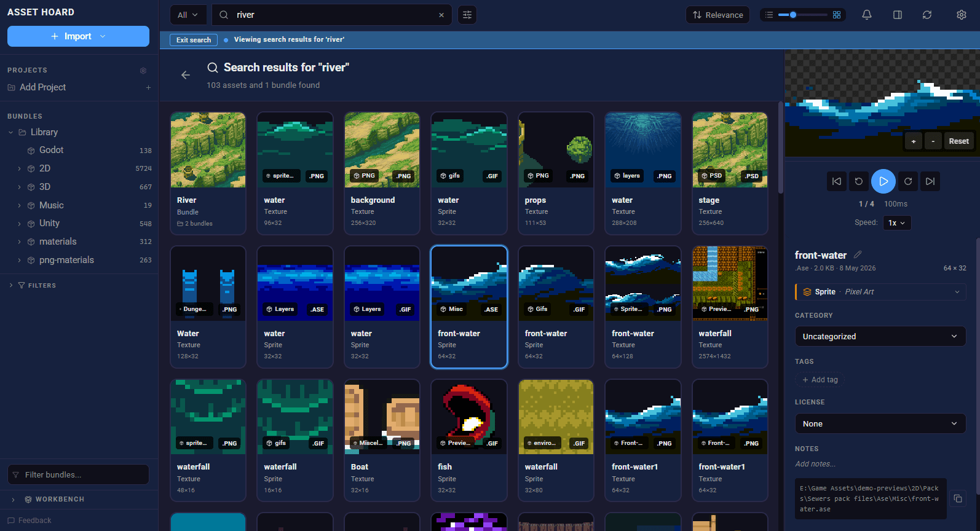
Task: Click the main results scrollbar
Action: [x=781, y=147]
